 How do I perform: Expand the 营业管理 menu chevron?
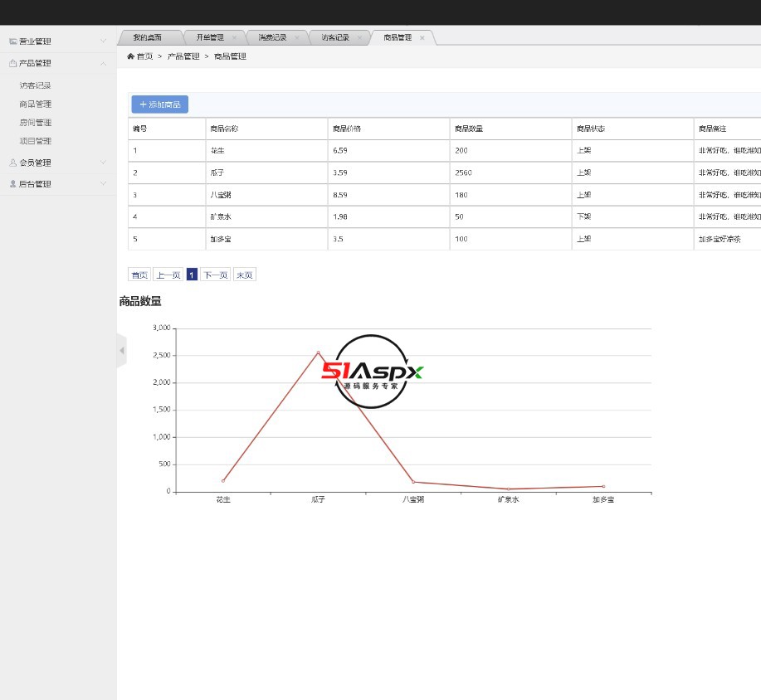coord(103,41)
